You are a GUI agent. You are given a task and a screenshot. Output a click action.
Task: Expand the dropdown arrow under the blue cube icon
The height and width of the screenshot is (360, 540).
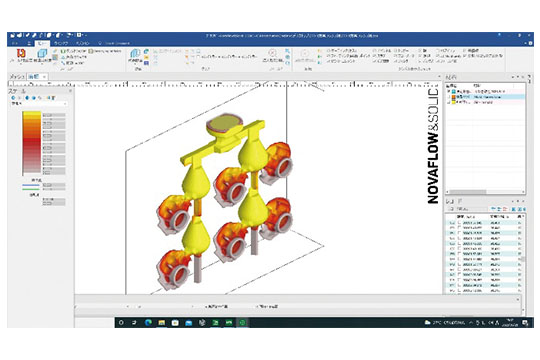(42, 64)
